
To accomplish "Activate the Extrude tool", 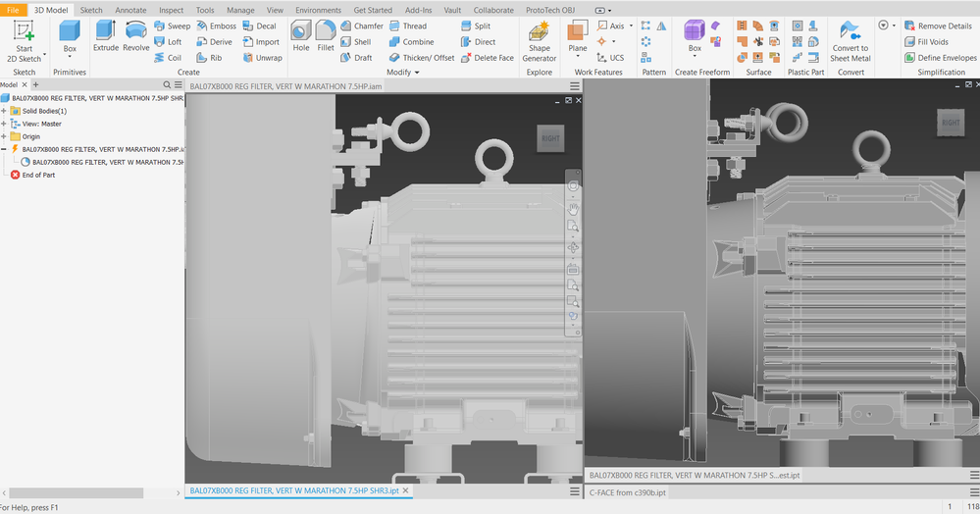I will tap(106, 35).
